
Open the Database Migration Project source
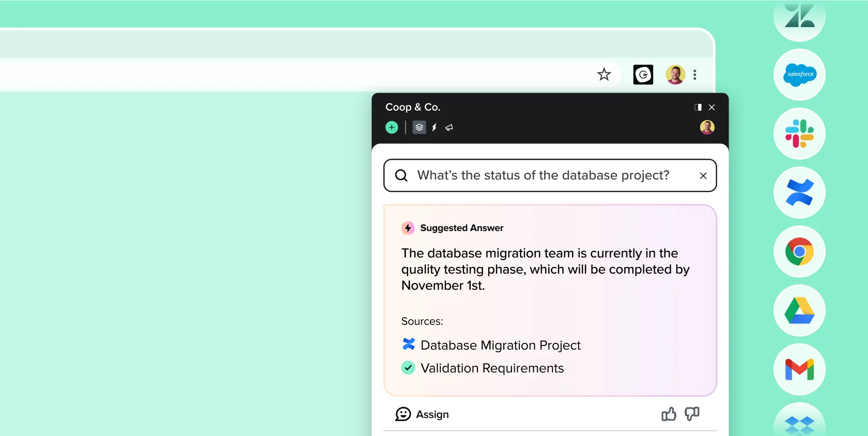(x=500, y=345)
